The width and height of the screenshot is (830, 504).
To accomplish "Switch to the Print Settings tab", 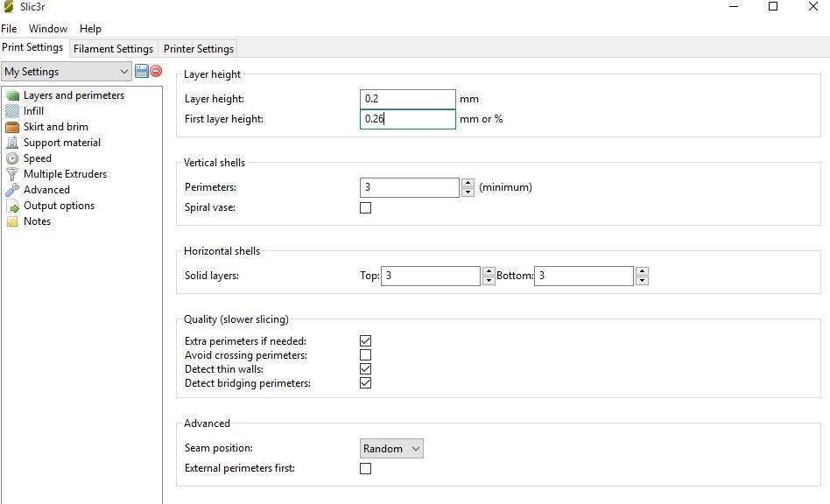I will [x=32, y=47].
